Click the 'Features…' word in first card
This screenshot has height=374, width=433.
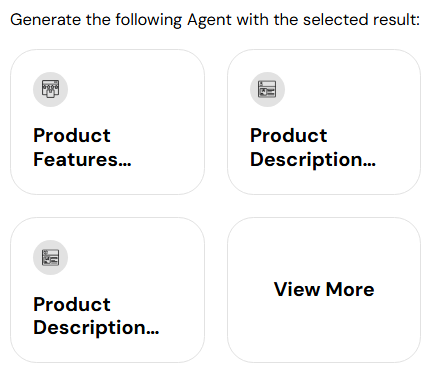pyautogui.click(x=82, y=159)
